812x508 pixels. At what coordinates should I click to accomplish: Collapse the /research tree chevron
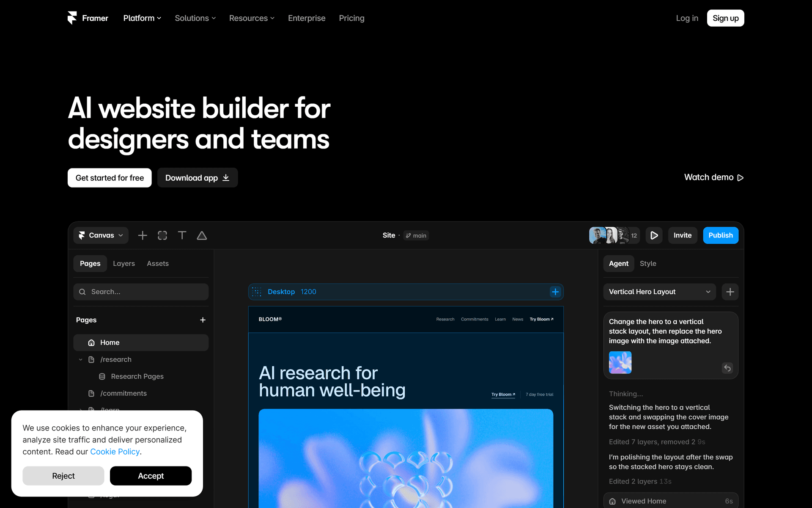click(80, 359)
